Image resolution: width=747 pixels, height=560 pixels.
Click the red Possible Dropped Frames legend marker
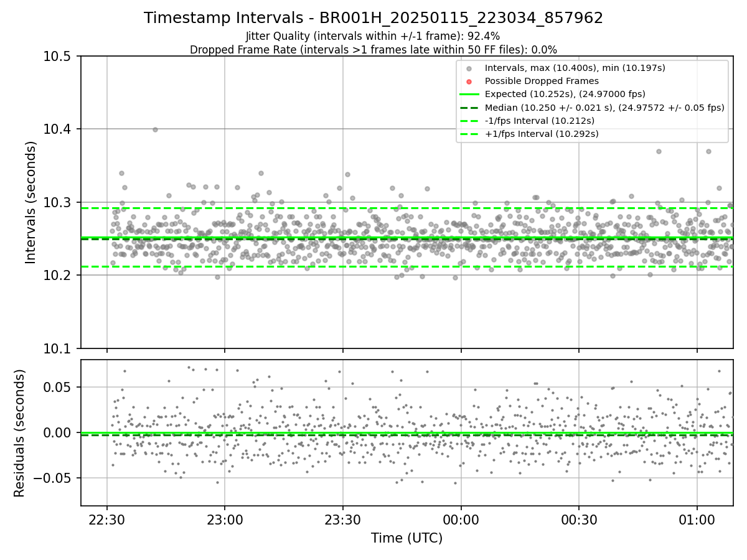click(469, 82)
